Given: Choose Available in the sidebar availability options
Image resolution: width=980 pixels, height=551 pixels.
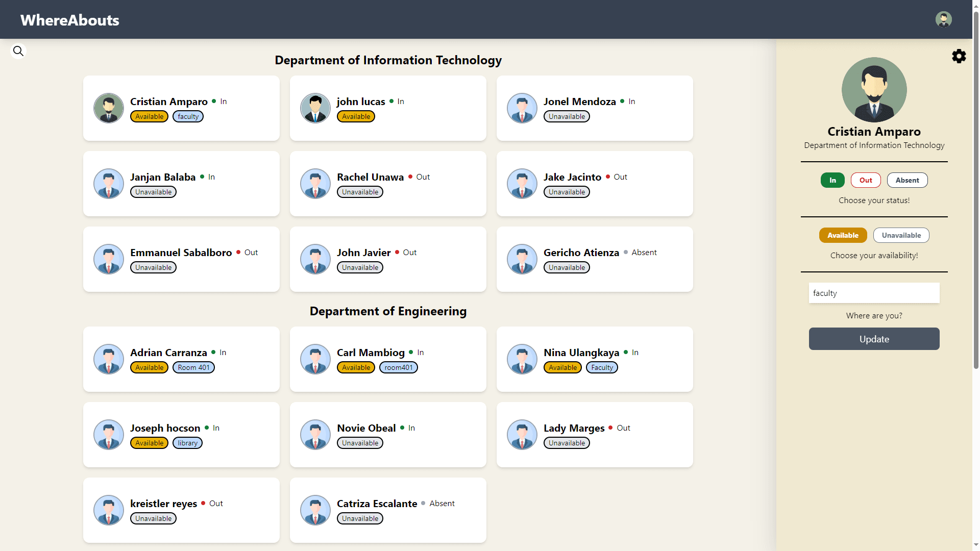Looking at the screenshot, I should 843,235.
